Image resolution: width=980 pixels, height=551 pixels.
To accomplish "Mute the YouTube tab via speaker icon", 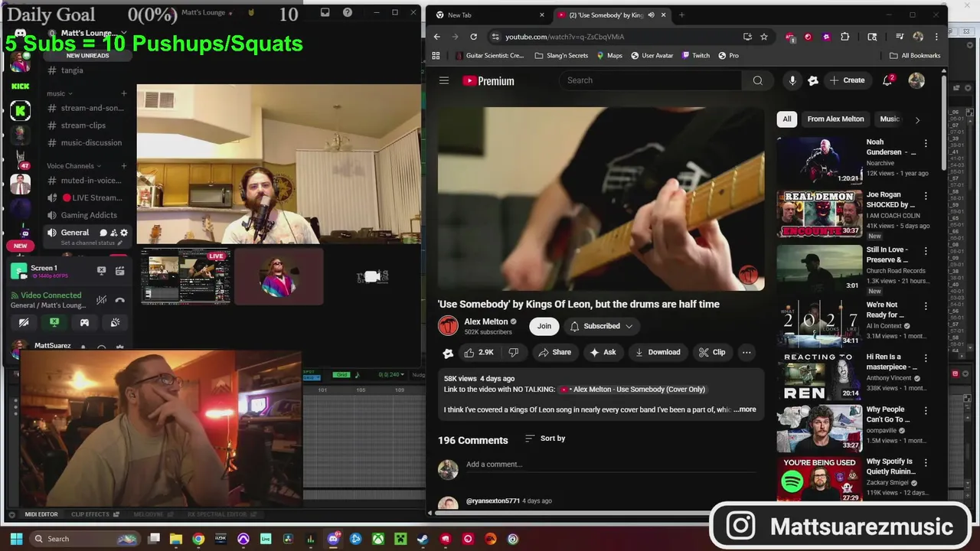I will tap(652, 15).
